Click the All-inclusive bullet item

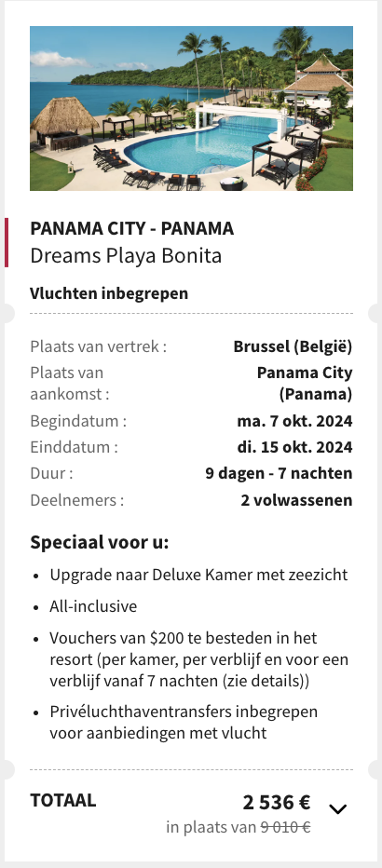(93, 606)
